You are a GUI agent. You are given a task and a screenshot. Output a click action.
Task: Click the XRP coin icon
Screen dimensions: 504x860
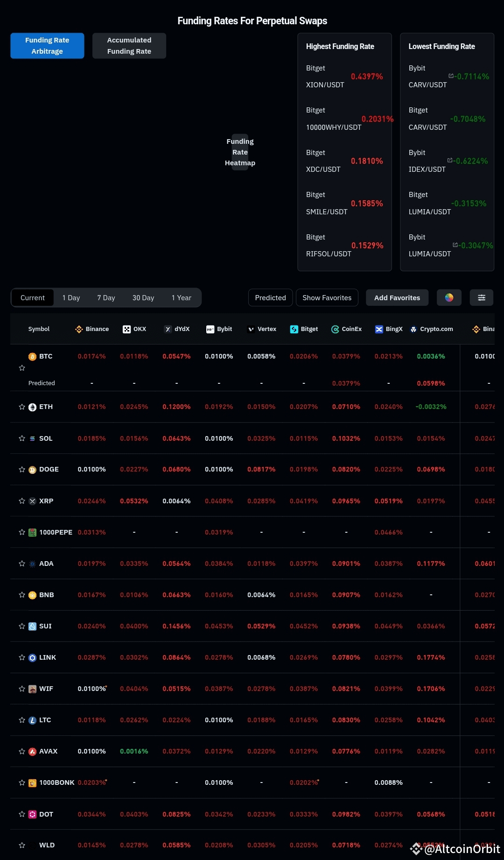tap(32, 501)
